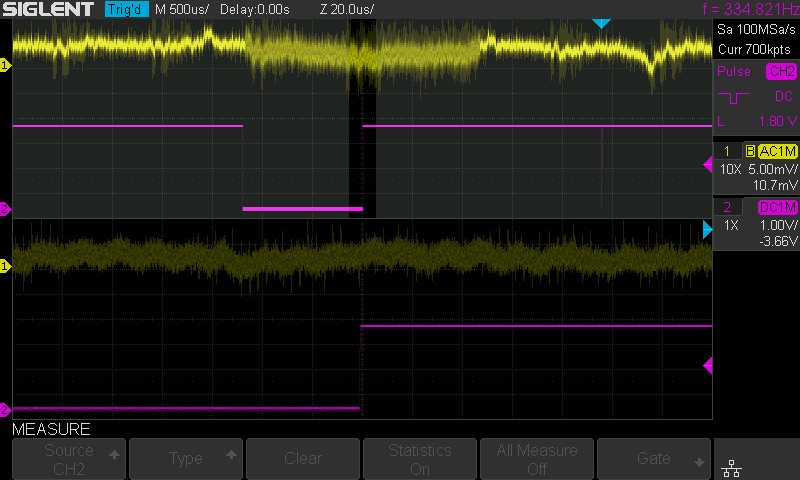Open the measurement Type selector
Image resolution: width=800 pixels, height=480 pixels.
[x=186, y=459]
